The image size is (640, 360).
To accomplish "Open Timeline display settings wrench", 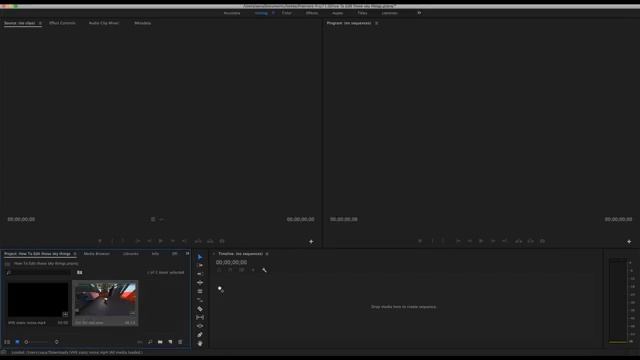I will tap(264, 270).
